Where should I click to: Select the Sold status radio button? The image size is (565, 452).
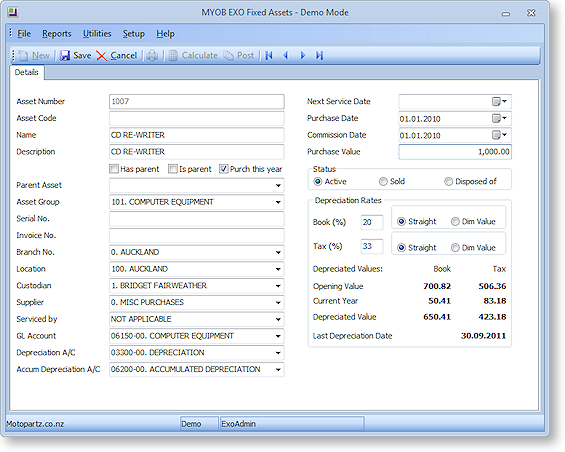tap(383, 181)
